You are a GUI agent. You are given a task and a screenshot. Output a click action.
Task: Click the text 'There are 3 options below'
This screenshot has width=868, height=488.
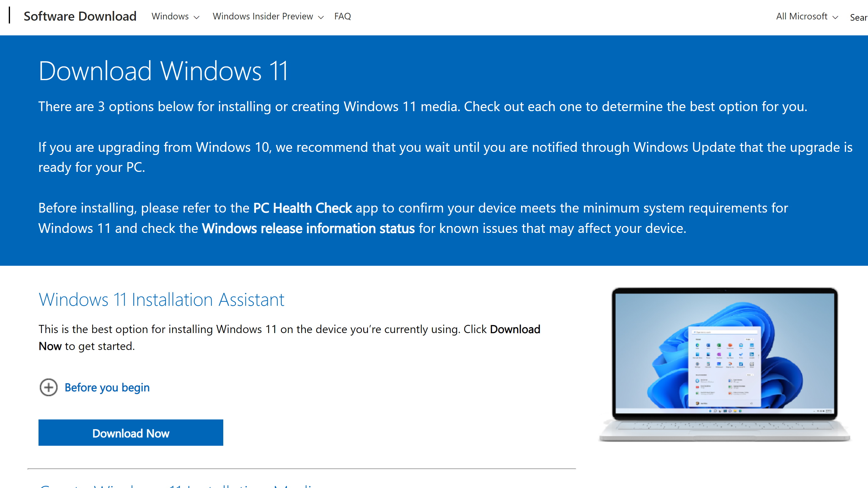(x=116, y=106)
